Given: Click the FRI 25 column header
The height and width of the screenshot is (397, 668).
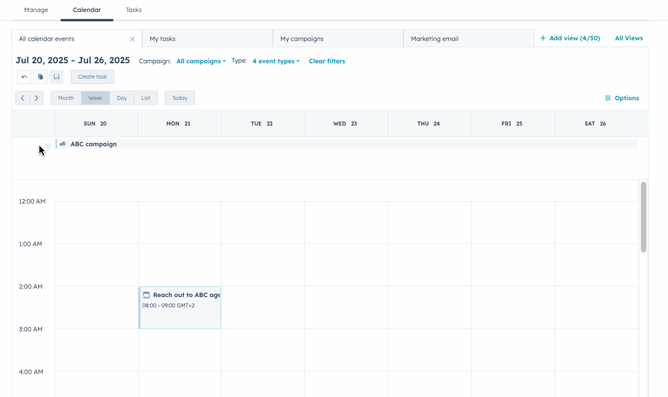Looking at the screenshot, I should (x=512, y=124).
